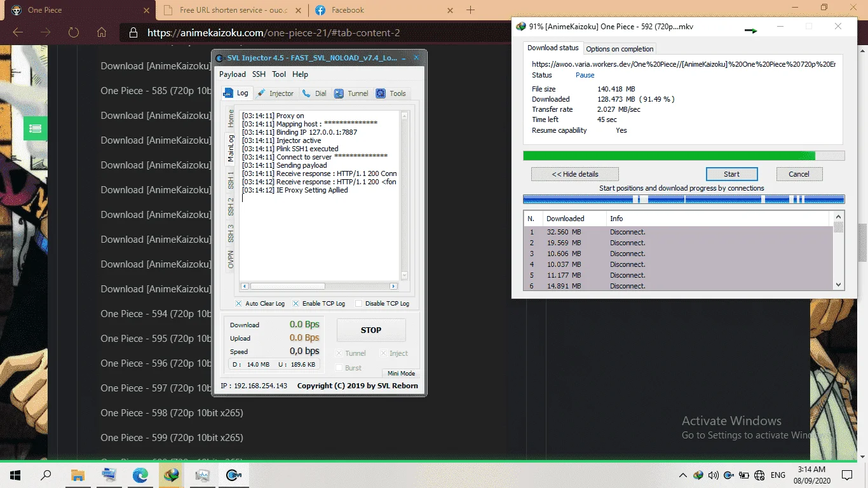Cancel the One Piece 592 download
Image resolution: width=868 pixels, height=488 pixels.
799,174
